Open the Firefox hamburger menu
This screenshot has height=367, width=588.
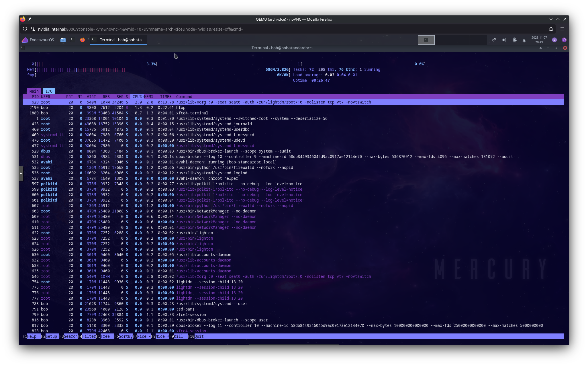pyautogui.click(x=562, y=29)
